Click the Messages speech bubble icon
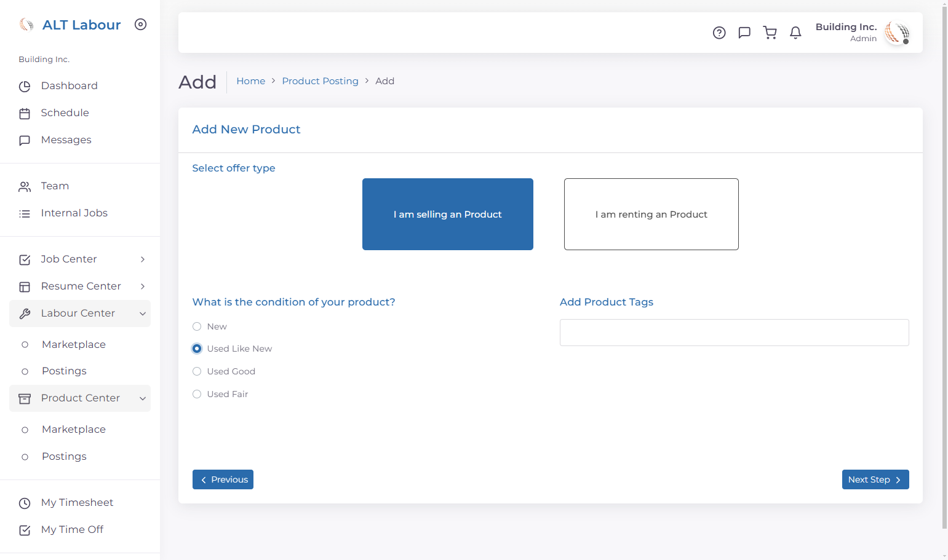The image size is (948, 560). tap(25, 140)
